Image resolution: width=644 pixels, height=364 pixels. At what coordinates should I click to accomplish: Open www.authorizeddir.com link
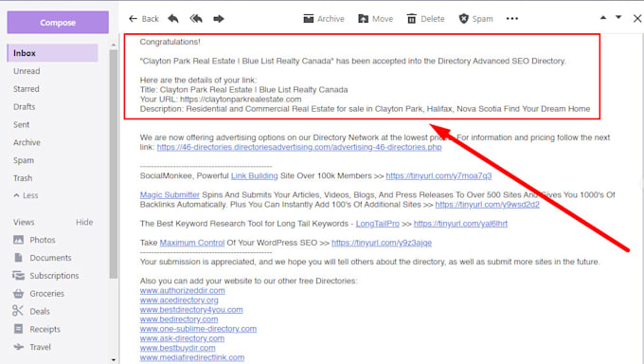(x=183, y=290)
